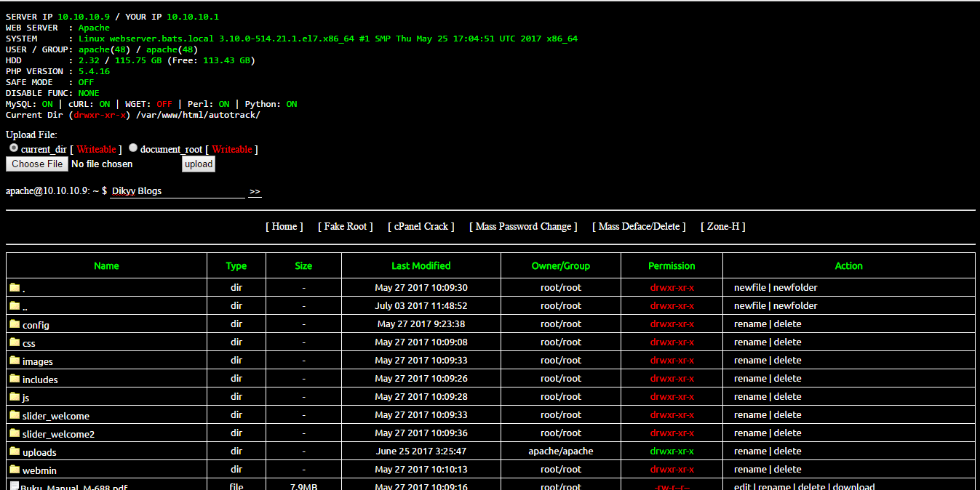Select the document_root upload location
Image resolution: width=980 pixels, height=490 pixels.
click(132, 147)
